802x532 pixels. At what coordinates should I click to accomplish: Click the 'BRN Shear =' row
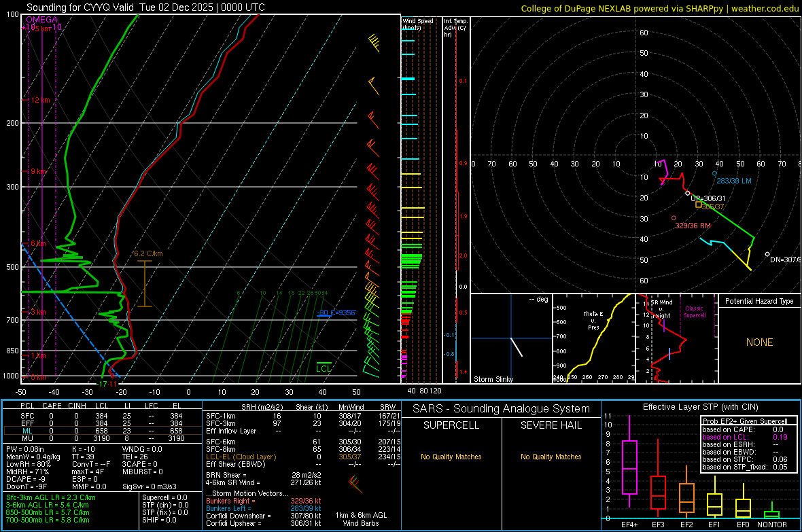pyautogui.click(x=264, y=475)
